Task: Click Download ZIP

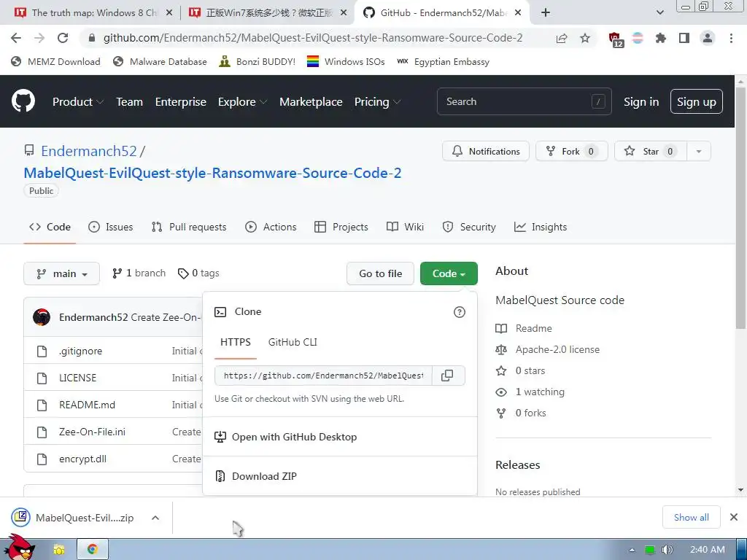Action: click(x=264, y=476)
